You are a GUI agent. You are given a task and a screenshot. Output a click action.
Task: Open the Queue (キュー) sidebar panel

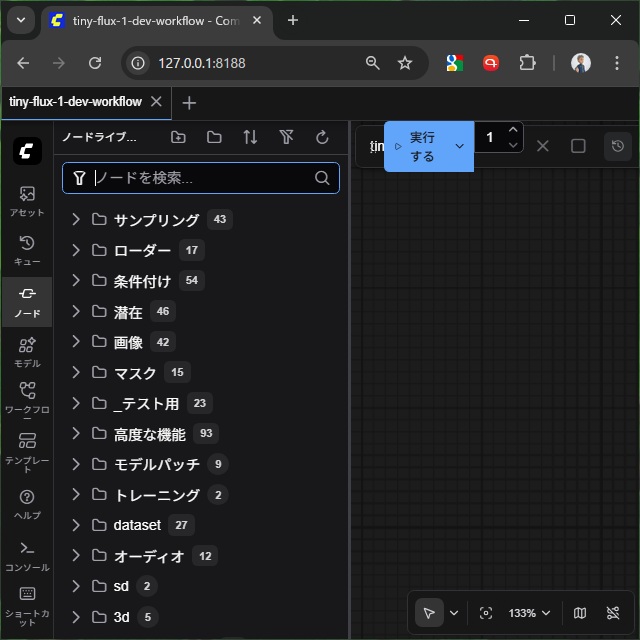coord(27,250)
